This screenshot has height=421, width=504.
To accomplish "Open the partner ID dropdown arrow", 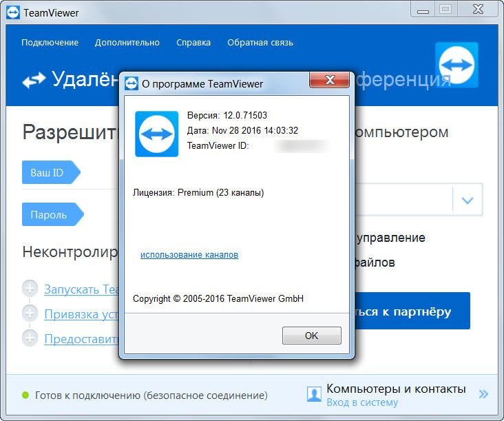I will tap(468, 201).
